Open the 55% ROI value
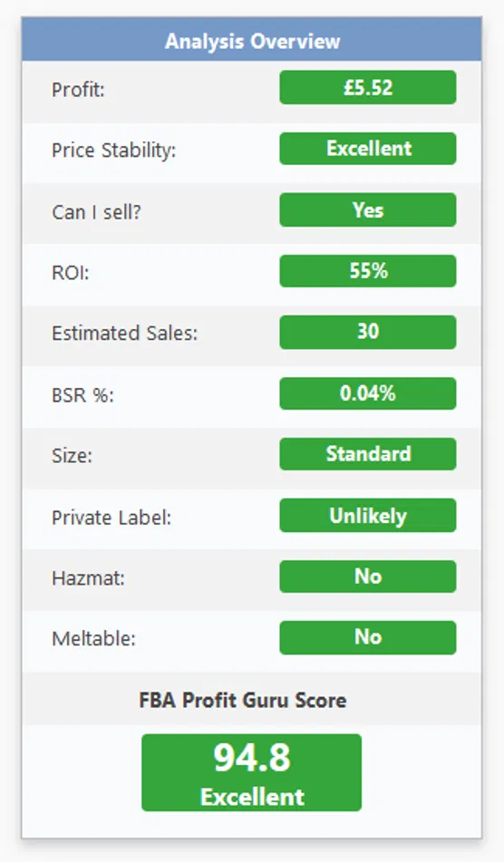 click(x=368, y=270)
